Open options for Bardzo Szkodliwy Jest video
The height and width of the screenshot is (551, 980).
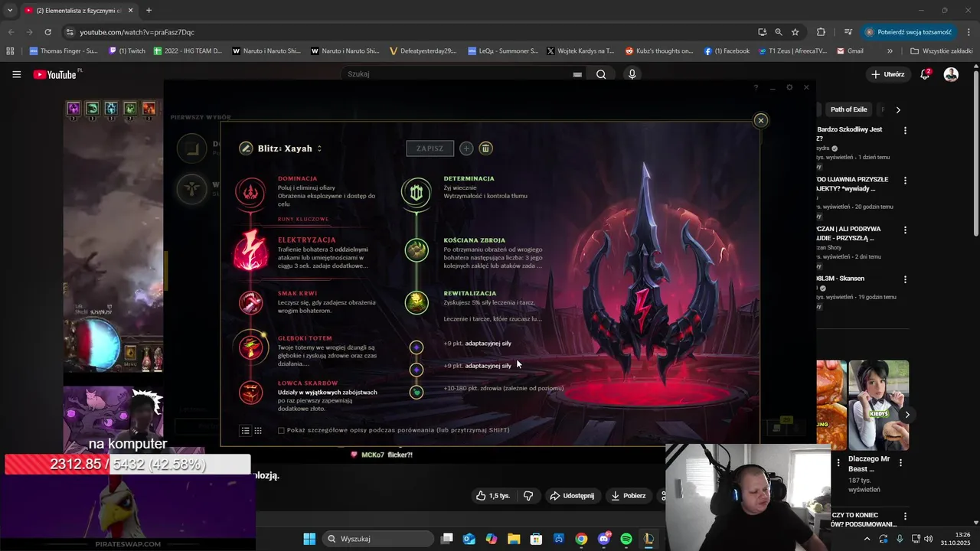pos(905,131)
